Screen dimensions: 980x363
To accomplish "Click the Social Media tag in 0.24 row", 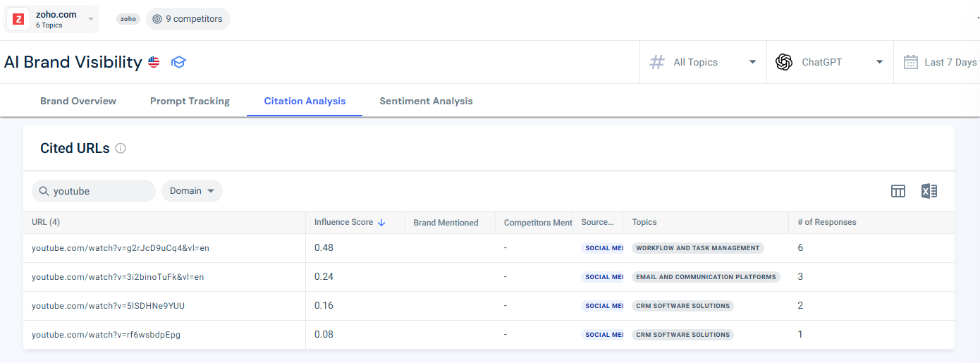I will (604, 277).
